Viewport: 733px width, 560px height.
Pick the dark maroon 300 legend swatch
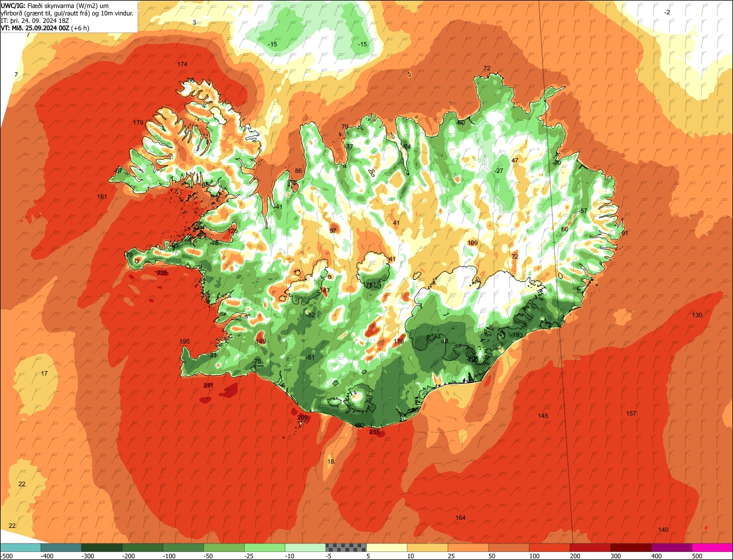click(x=630, y=548)
